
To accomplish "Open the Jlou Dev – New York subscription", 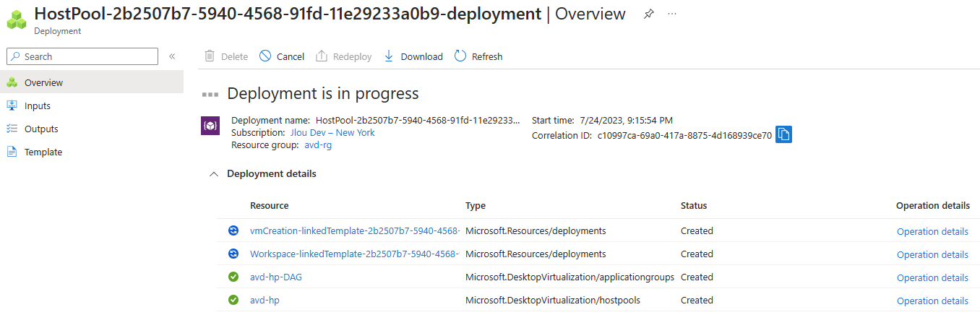I will click(x=332, y=133).
